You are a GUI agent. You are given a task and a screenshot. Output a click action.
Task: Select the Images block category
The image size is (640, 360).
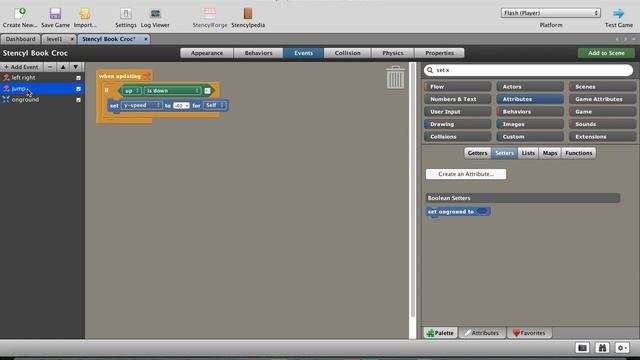(530, 124)
